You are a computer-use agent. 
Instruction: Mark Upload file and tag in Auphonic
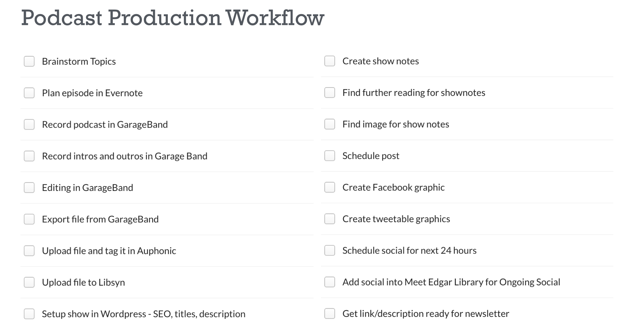(x=29, y=251)
